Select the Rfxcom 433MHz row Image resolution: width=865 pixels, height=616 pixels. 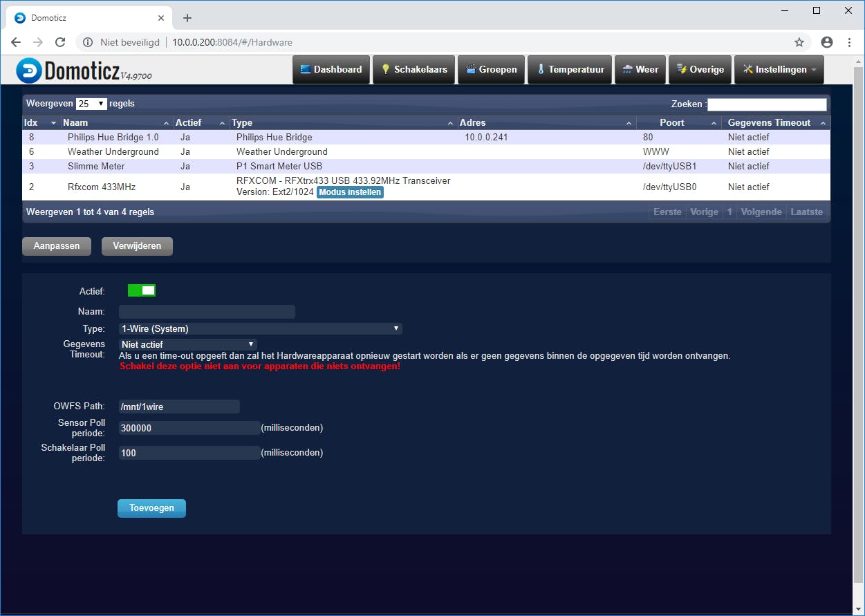point(426,187)
